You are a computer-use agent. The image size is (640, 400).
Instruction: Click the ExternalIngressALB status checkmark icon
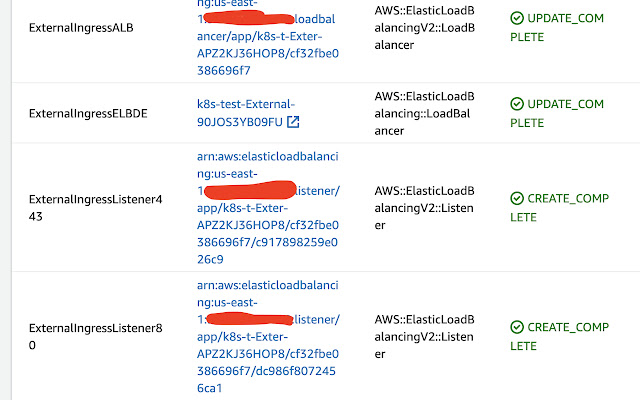tap(517, 18)
